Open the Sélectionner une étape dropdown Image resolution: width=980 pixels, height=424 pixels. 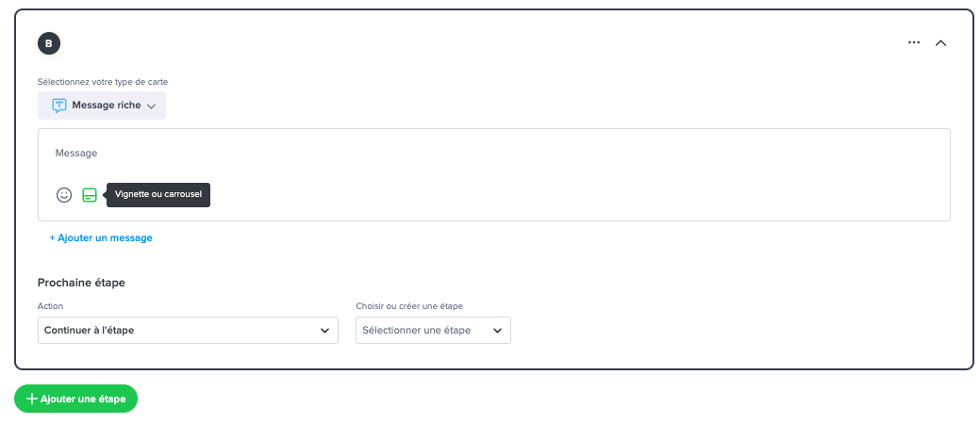[x=433, y=331]
